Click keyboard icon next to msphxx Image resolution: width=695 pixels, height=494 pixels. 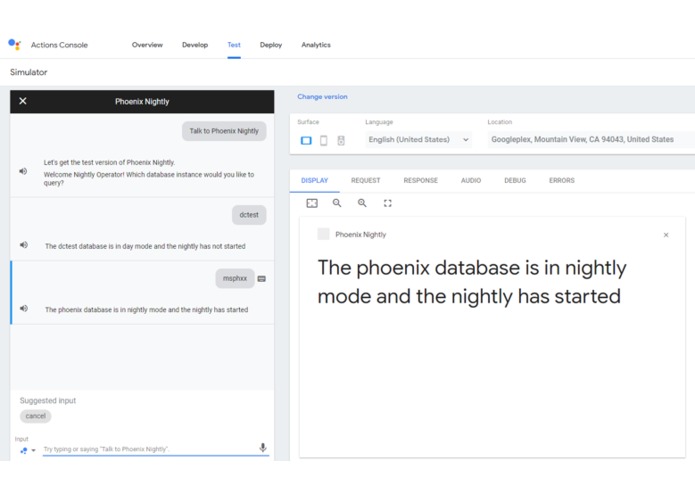(262, 279)
